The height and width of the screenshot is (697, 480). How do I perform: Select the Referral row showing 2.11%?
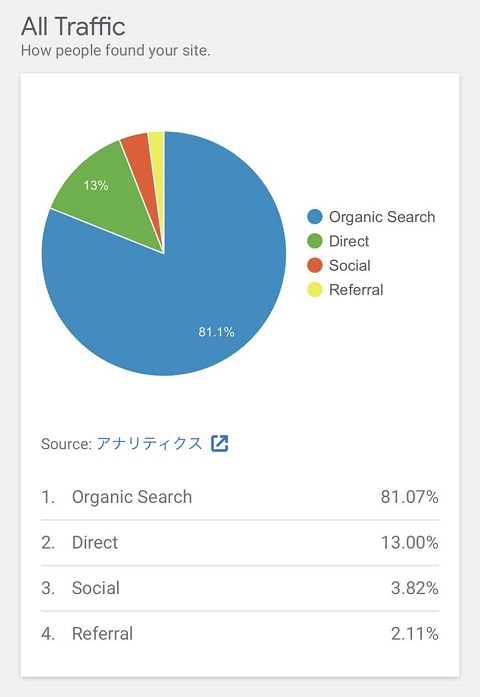point(240,633)
